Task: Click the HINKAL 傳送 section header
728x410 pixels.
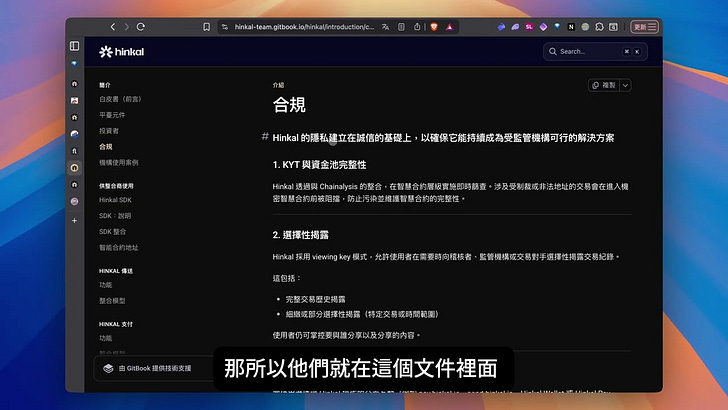Action: (116, 271)
